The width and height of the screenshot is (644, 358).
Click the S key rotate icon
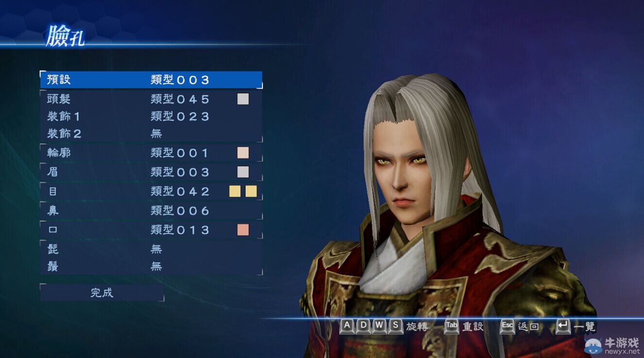pyautogui.click(x=396, y=326)
